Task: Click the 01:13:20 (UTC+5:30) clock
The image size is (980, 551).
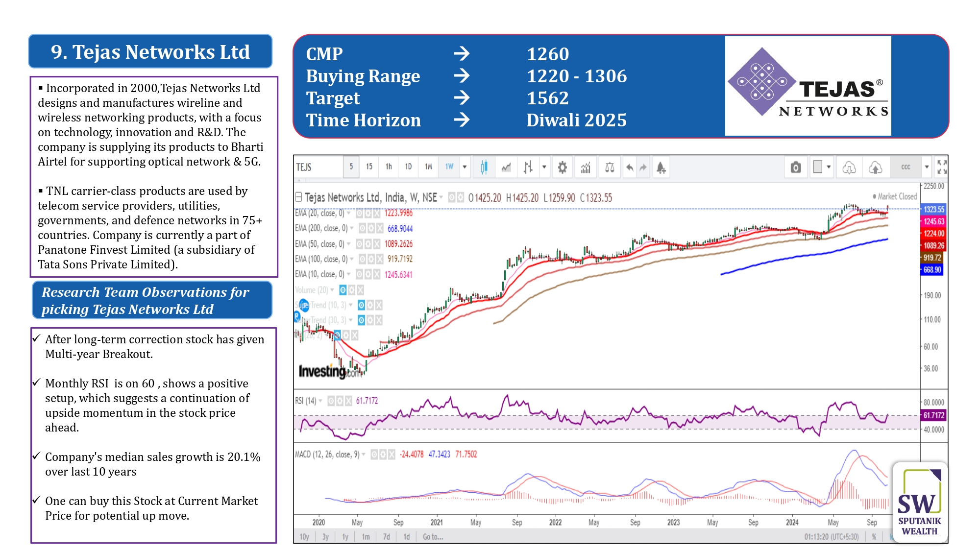Action: coord(831,537)
